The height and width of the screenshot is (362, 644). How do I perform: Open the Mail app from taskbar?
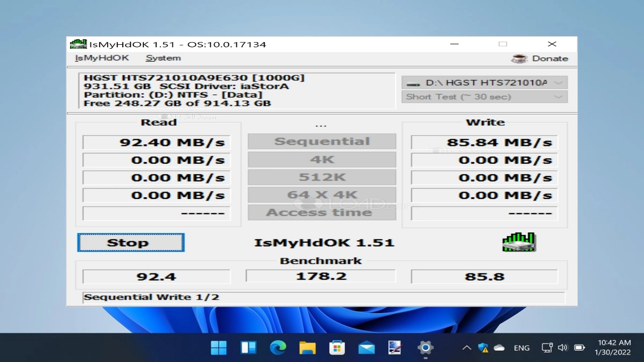pyautogui.click(x=366, y=347)
